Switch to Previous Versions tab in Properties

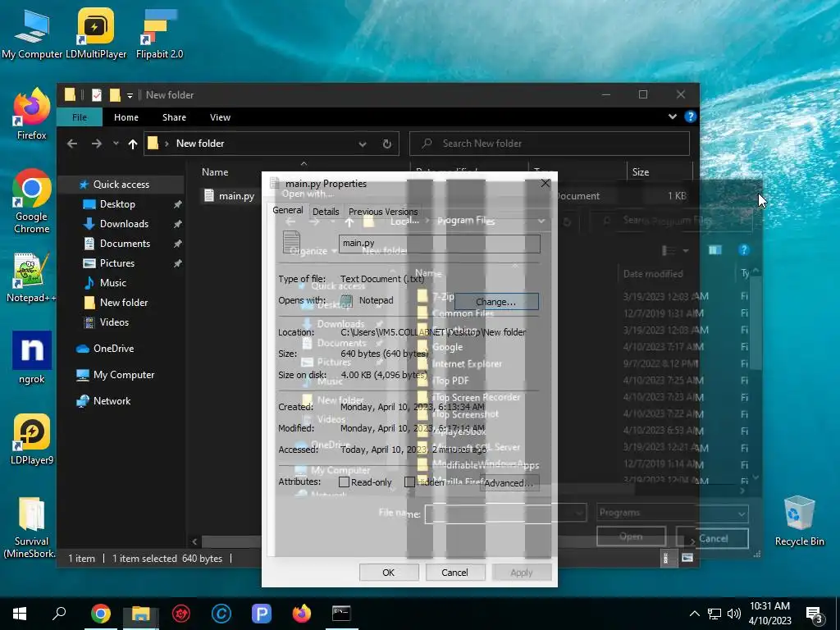point(383,212)
